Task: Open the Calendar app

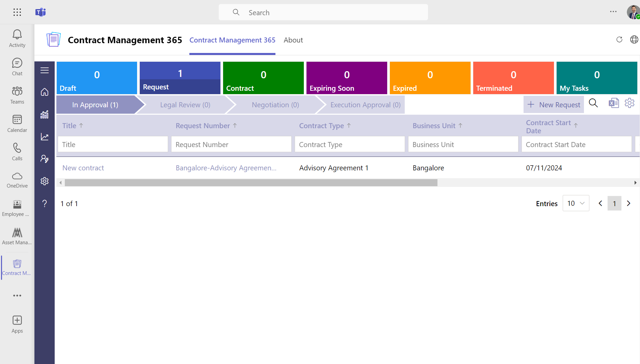Action: click(17, 123)
